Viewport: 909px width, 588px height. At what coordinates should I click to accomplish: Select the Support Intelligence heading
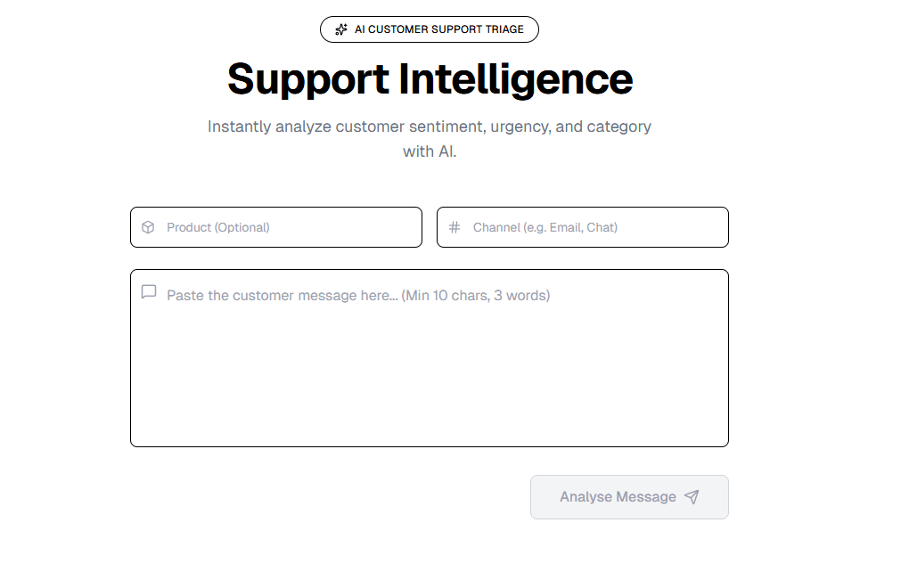click(x=430, y=79)
